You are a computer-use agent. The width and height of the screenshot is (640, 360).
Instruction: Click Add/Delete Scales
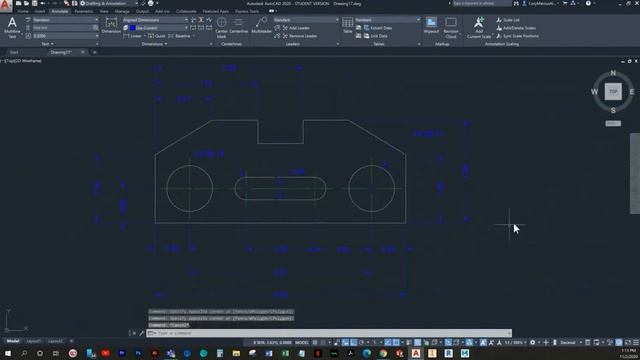click(x=516, y=28)
